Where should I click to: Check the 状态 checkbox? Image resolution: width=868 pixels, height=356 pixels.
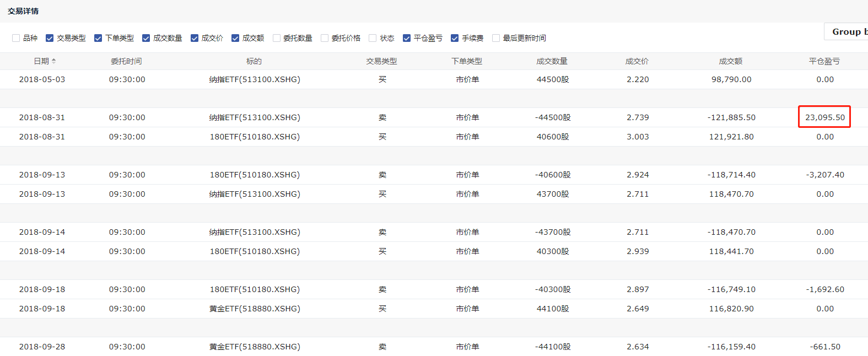coord(373,38)
